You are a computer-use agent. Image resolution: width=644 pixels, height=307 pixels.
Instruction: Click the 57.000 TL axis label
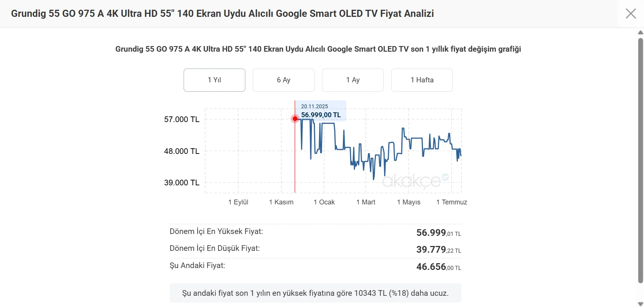click(182, 119)
